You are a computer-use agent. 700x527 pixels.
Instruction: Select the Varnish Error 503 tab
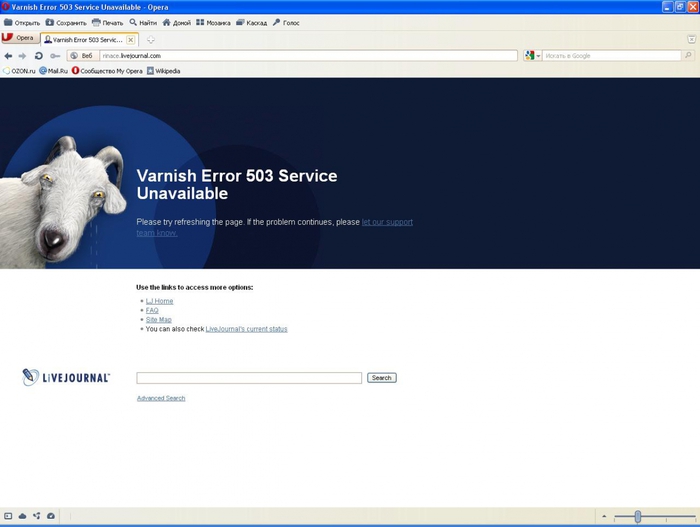(85, 40)
